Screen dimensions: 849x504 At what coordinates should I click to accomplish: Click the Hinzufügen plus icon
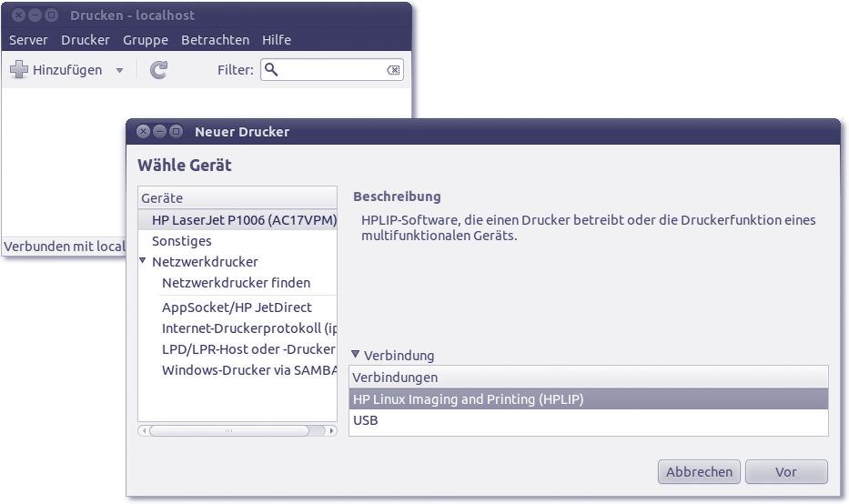pyautogui.click(x=18, y=70)
